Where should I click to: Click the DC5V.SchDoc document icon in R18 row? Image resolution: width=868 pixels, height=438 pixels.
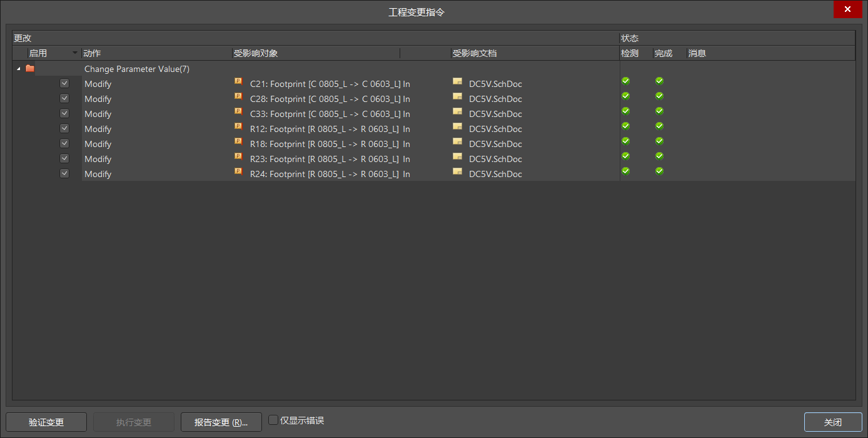458,141
